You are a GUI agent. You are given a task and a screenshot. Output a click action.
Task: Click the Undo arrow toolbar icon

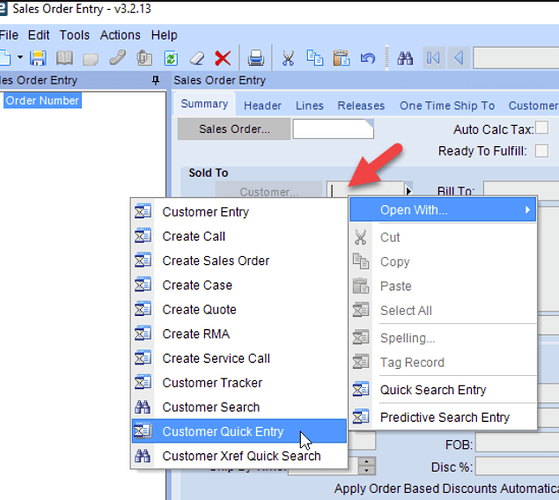click(368, 58)
